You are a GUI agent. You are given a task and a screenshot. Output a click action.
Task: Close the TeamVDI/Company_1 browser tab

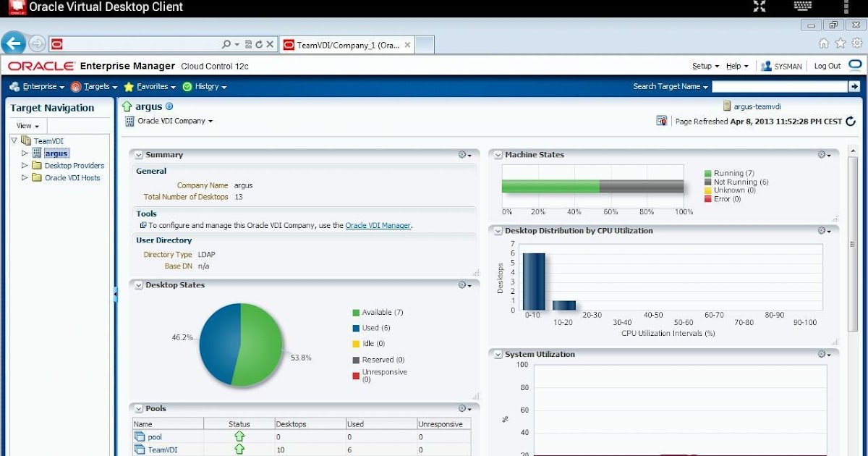407,45
